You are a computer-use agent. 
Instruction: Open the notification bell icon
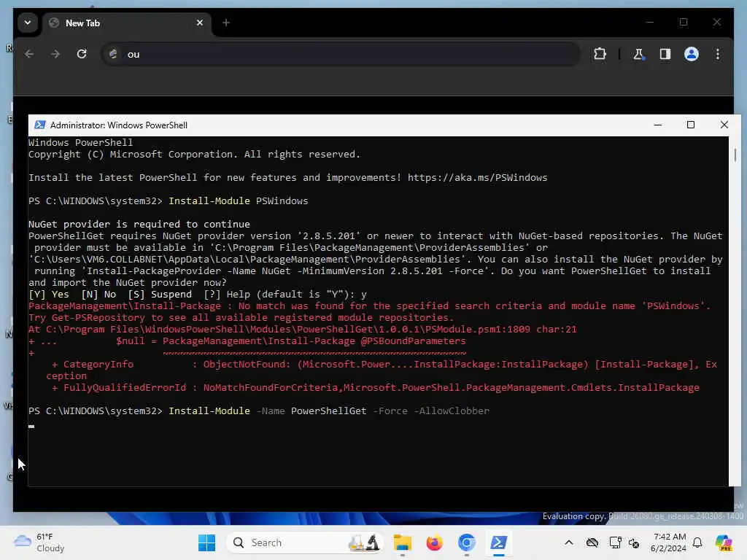pos(697,542)
